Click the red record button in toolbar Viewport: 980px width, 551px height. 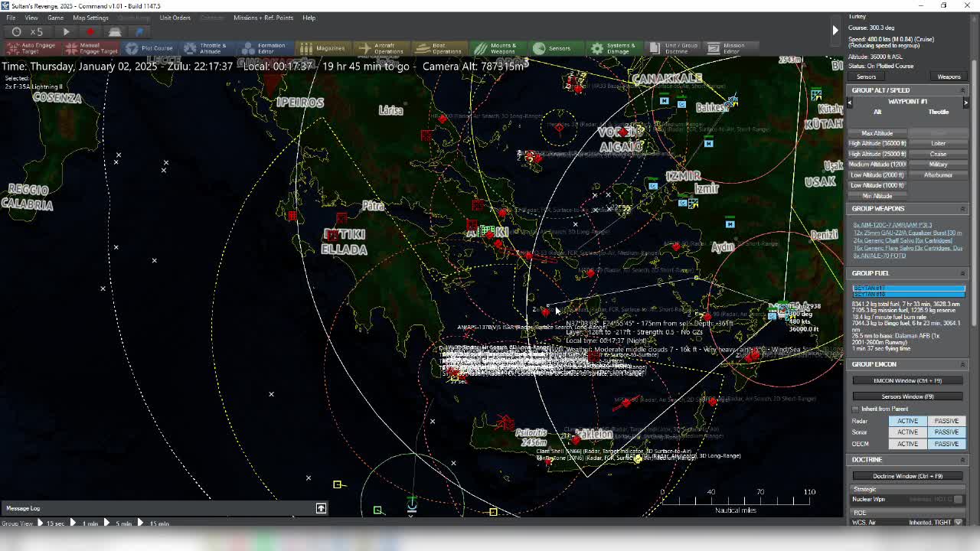click(90, 31)
